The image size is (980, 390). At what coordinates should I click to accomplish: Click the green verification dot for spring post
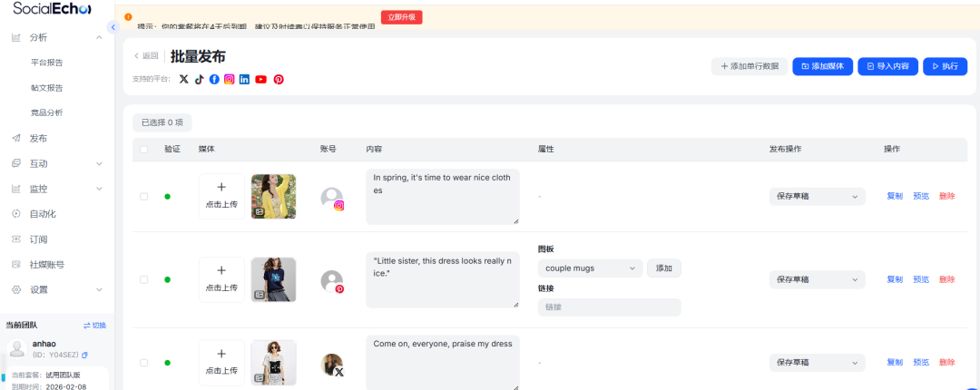pyautogui.click(x=167, y=196)
